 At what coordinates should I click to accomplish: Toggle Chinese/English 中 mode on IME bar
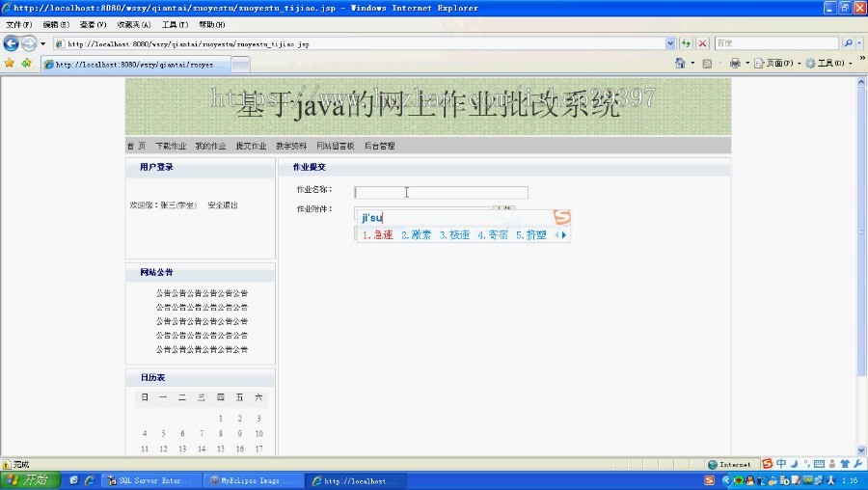pyautogui.click(x=781, y=463)
